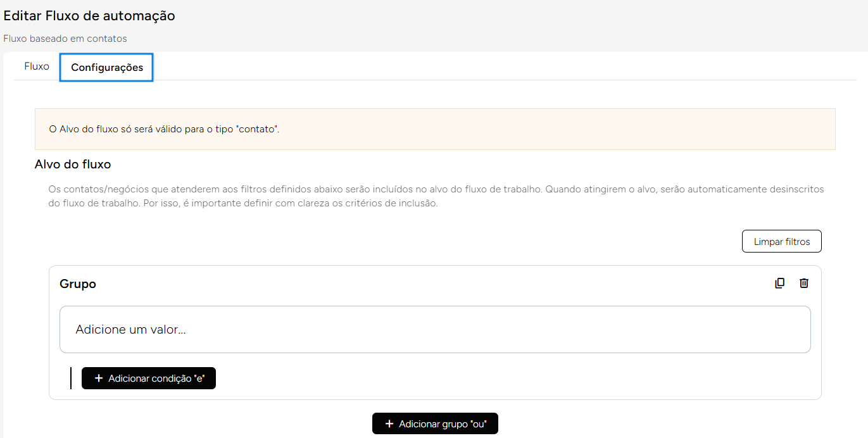
Task: Click the "Grupo" card title
Action: click(x=78, y=284)
